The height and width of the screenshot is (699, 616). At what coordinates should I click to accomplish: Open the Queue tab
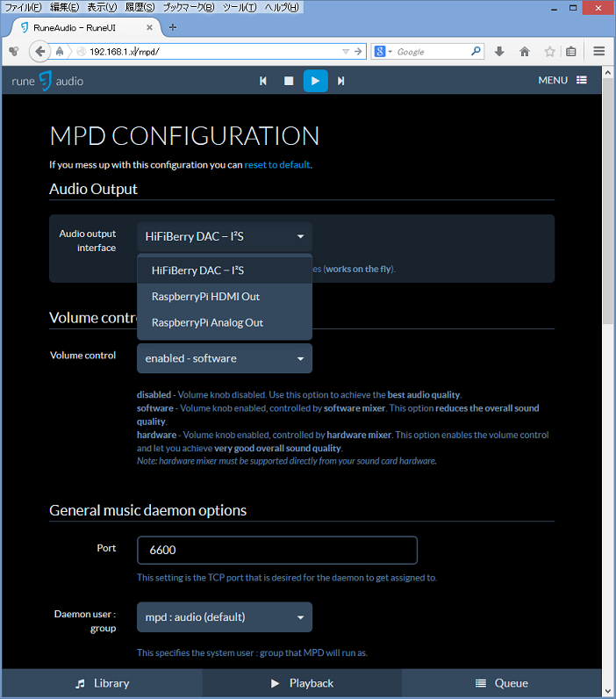(502, 683)
